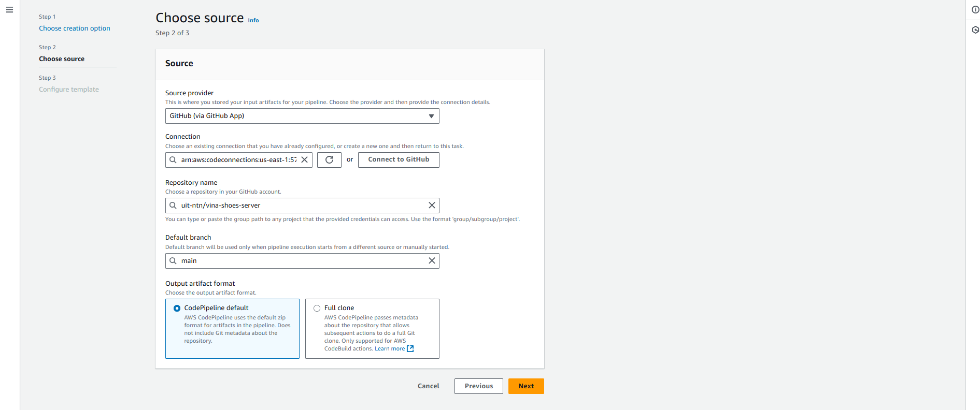Click the Previous button
Viewport: 980px width, 410px height.
click(x=478, y=386)
